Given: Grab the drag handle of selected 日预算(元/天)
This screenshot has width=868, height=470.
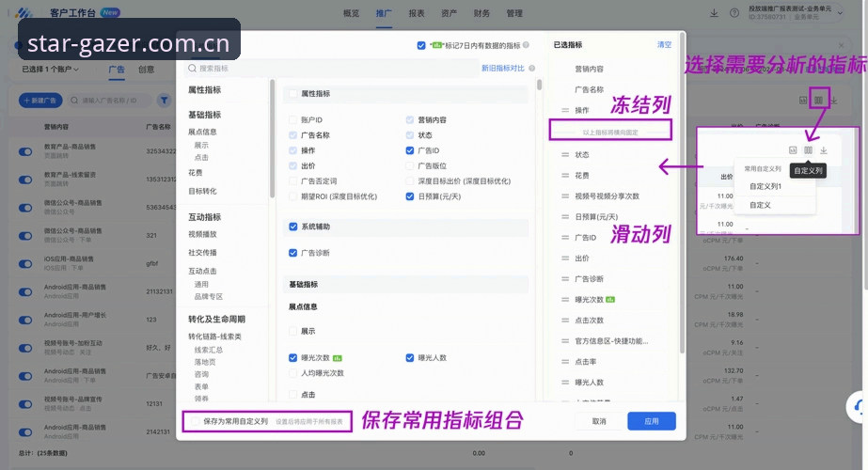Looking at the screenshot, I should pyautogui.click(x=565, y=217).
